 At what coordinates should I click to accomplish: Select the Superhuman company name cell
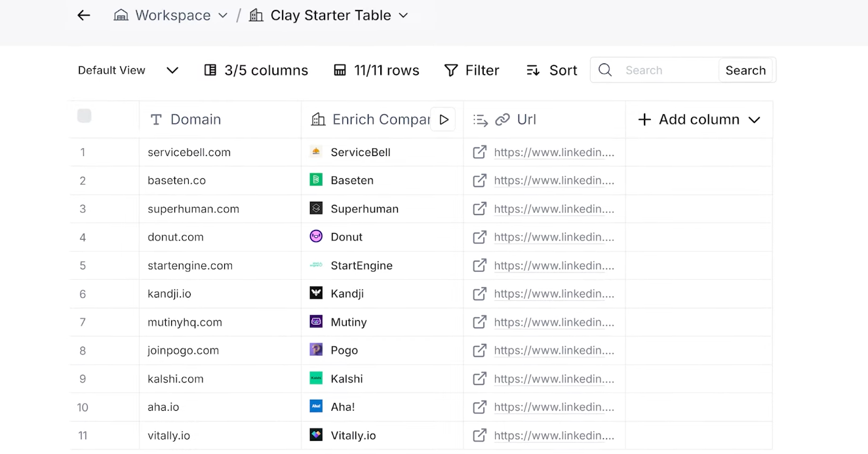[x=382, y=208]
